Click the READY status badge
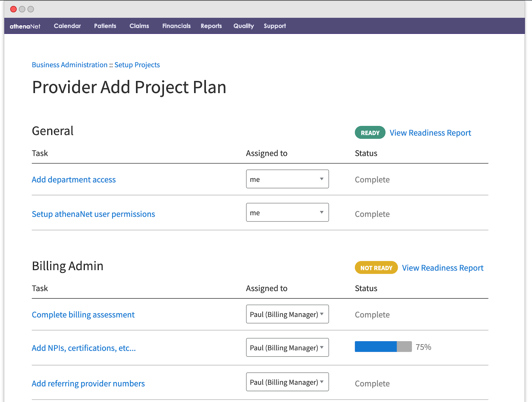The height and width of the screenshot is (402, 532). (x=370, y=133)
